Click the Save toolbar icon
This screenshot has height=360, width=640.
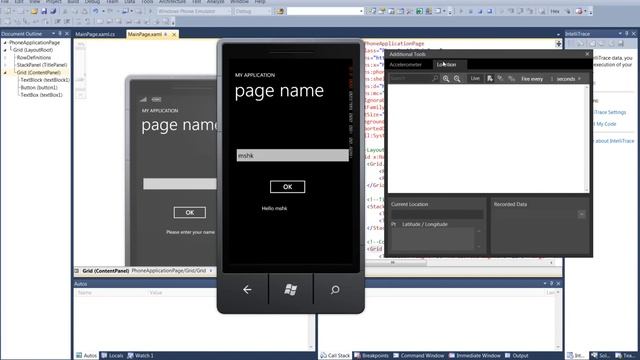(x=44, y=11)
